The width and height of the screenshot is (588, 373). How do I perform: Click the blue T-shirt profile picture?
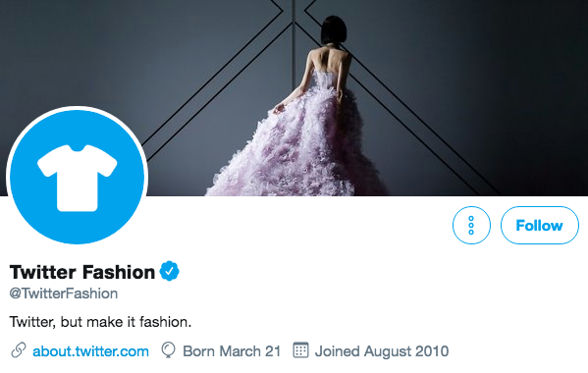click(x=78, y=177)
